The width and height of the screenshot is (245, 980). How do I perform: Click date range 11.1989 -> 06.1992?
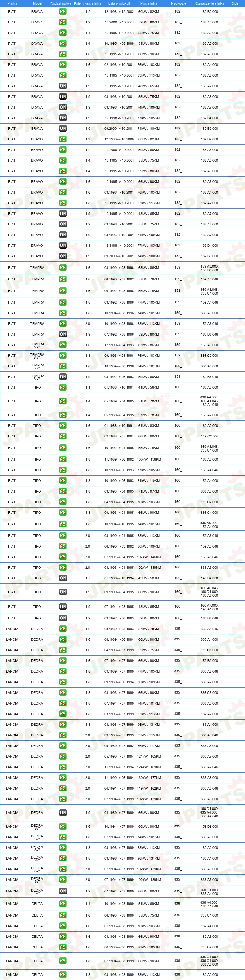click(119, 460)
